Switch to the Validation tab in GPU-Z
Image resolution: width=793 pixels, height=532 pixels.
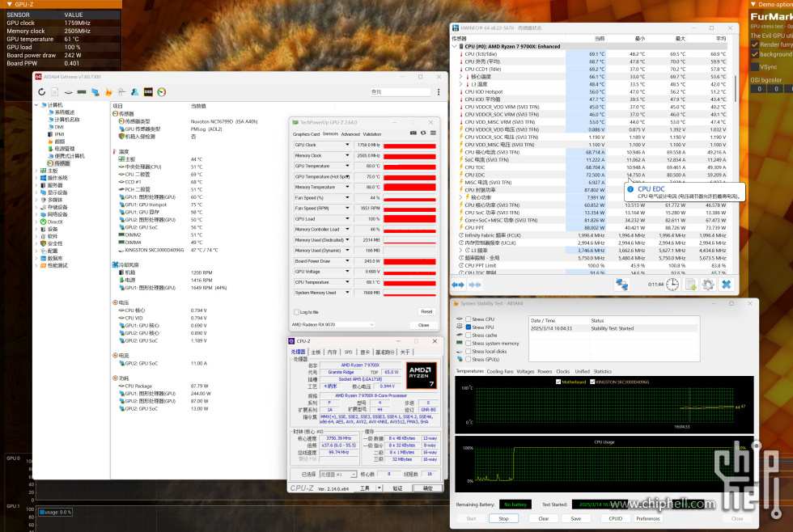point(372,134)
